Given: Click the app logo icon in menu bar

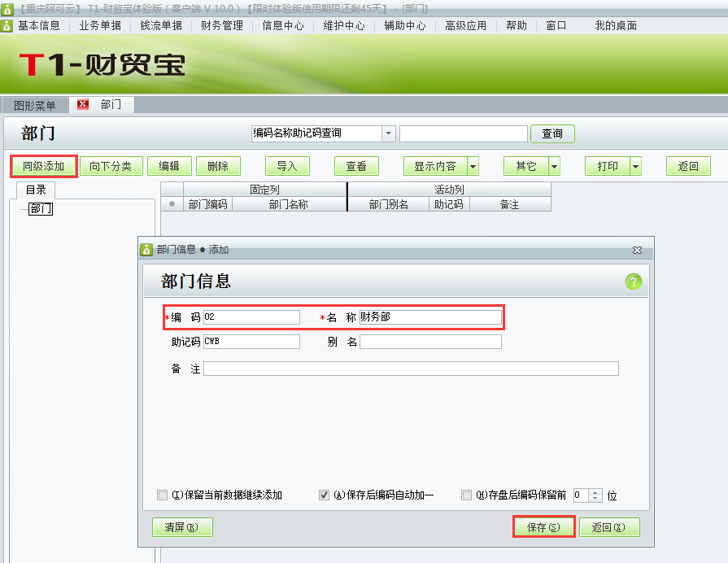Looking at the screenshot, I should click(7, 25).
